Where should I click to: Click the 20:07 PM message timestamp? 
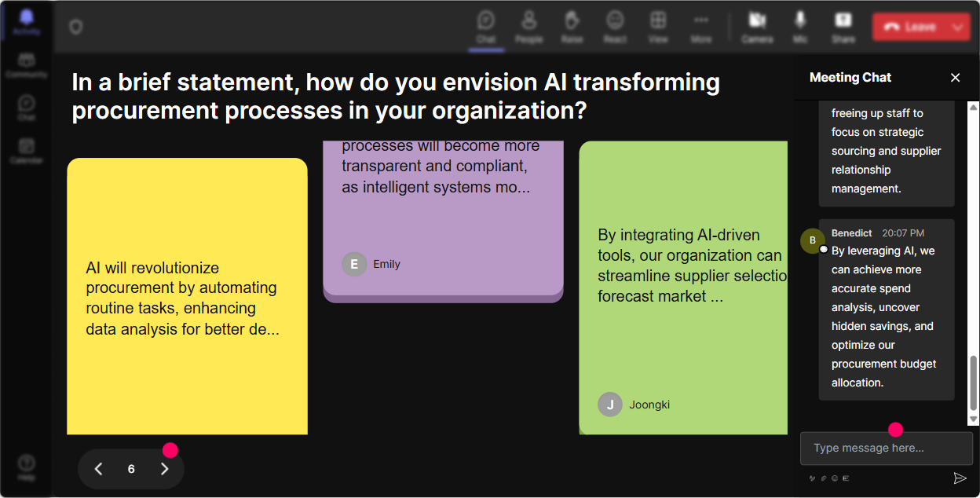tap(903, 233)
